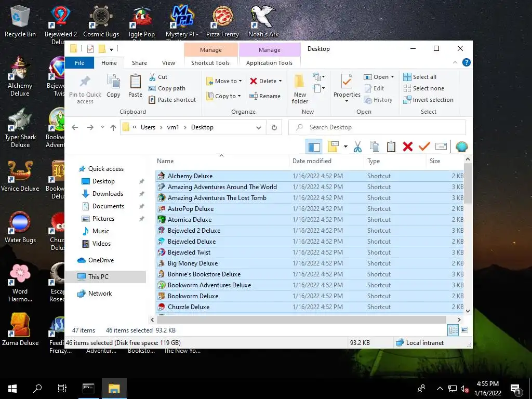The width and height of the screenshot is (532, 399).
Task: Click the vertical scrollbar thumb of the file list
Action: 468,183
